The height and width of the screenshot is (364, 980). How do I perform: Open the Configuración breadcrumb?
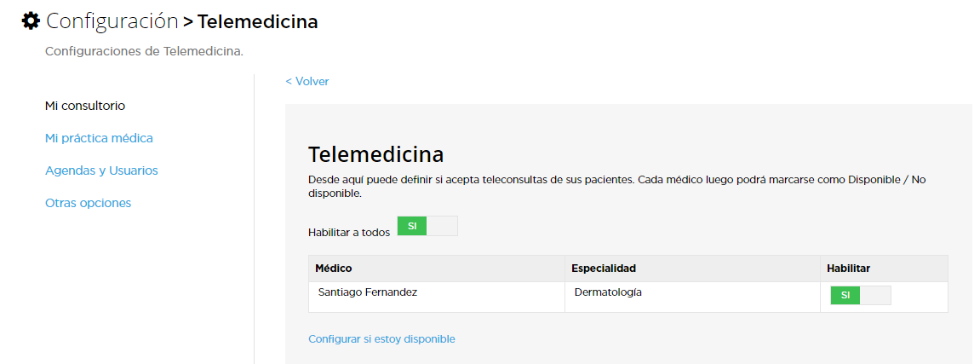point(112,21)
